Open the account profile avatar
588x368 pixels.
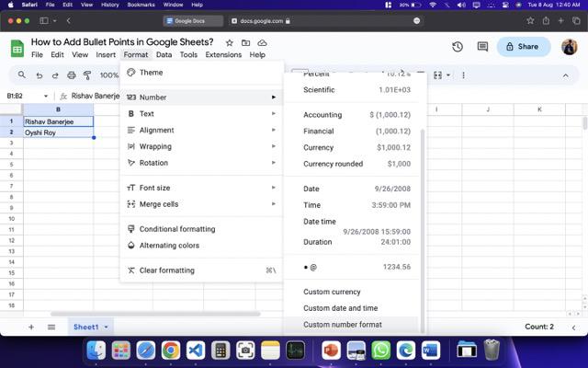click(569, 47)
